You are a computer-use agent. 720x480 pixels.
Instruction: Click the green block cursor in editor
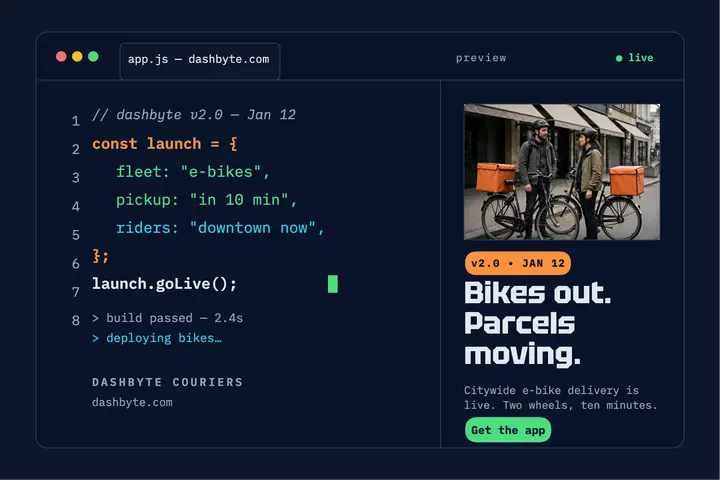(x=333, y=284)
